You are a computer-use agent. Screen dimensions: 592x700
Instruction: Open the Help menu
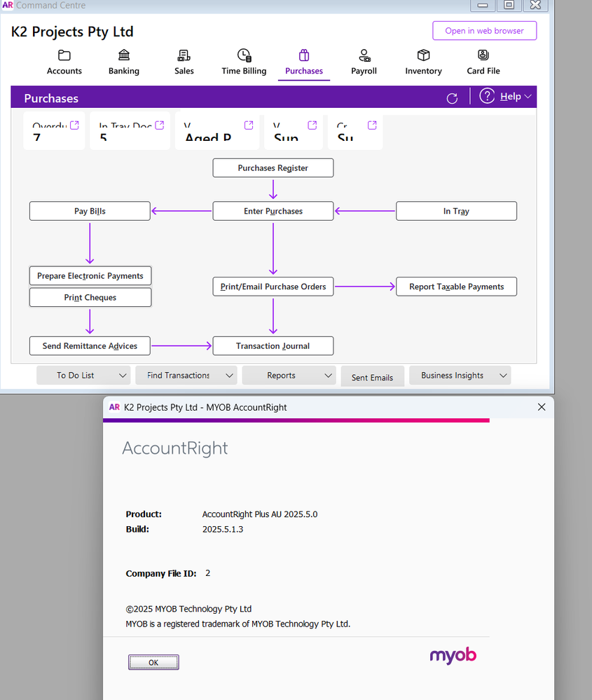click(506, 97)
